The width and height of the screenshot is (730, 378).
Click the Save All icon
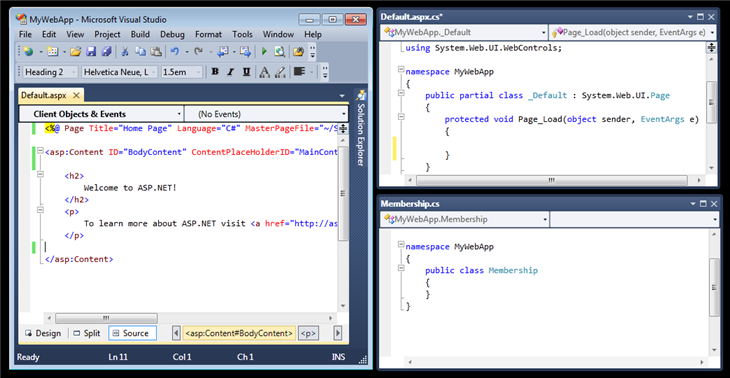point(106,52)
